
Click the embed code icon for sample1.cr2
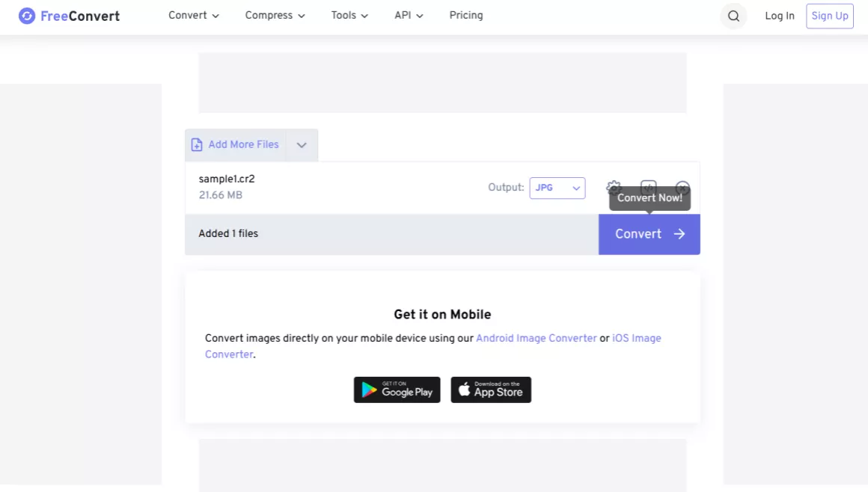pyautogui.click(x=649, y=186)
